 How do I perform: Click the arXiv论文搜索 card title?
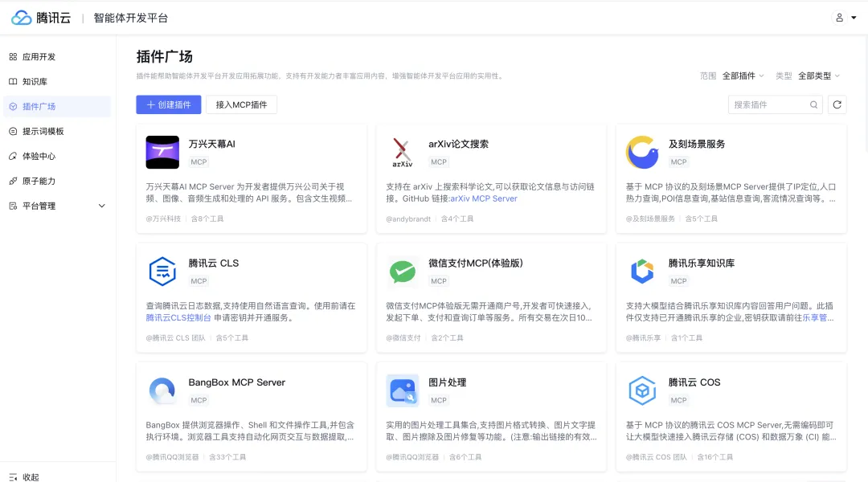(458, 144)
